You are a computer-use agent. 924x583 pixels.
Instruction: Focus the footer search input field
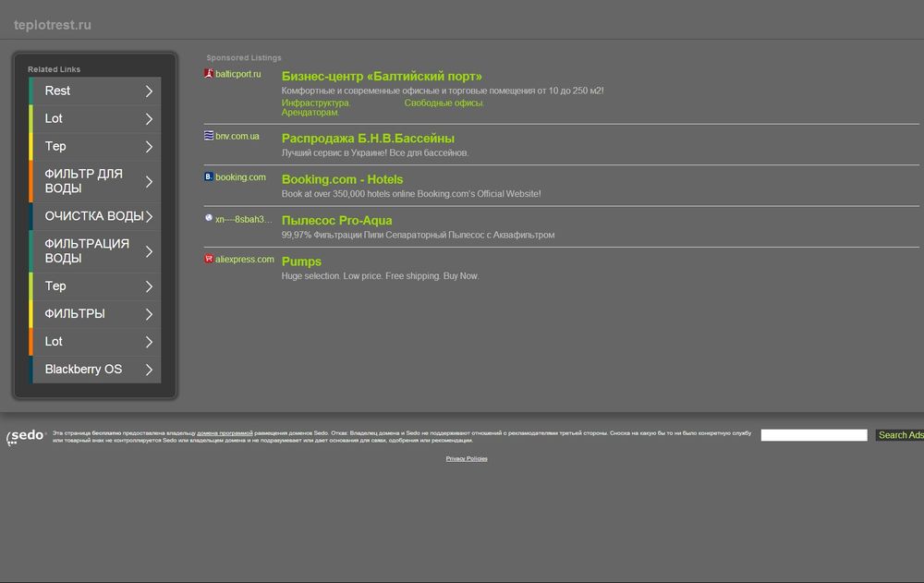coord(814,435)
